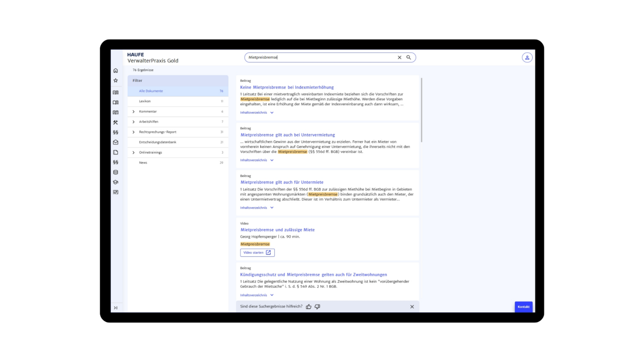
Task: Click the magnifier search icon
Action: (409, 57)
